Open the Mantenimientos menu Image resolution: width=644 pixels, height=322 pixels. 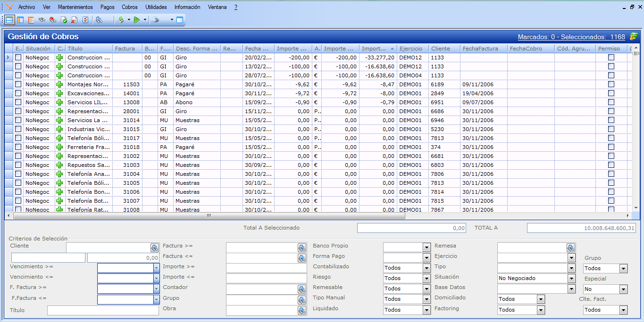coord(75,7)
